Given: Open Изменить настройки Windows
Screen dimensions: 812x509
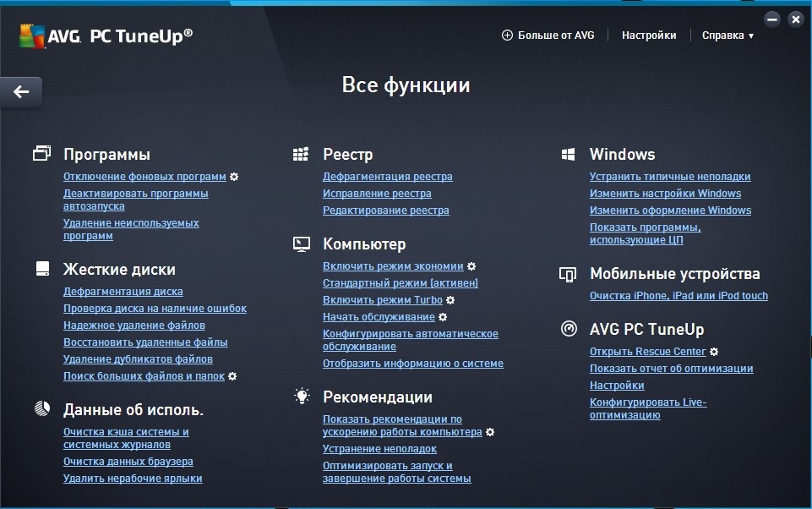Looking at the screenshot, I should [x=666, y=194].
